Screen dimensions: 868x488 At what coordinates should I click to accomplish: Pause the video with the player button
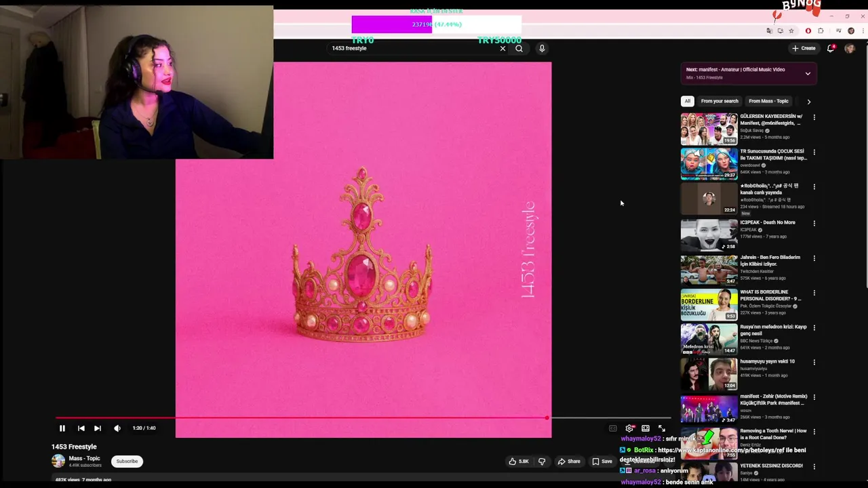(x=62, y=428)
